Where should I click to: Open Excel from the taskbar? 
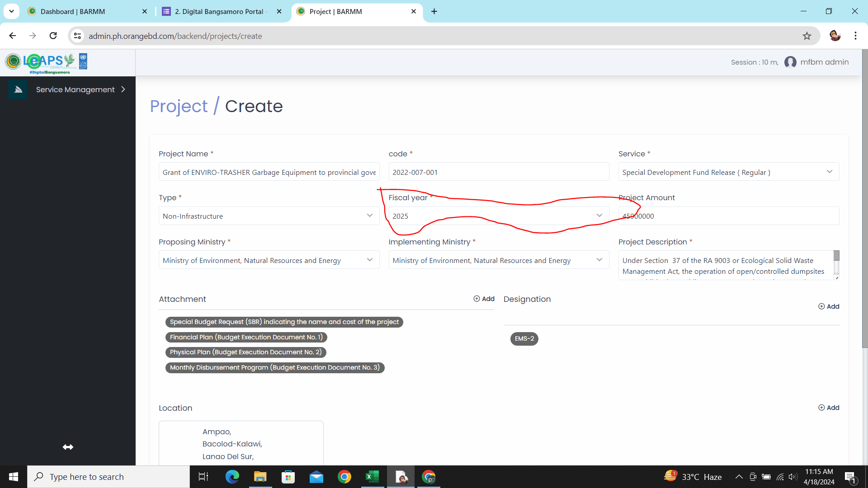coord(373,477)
